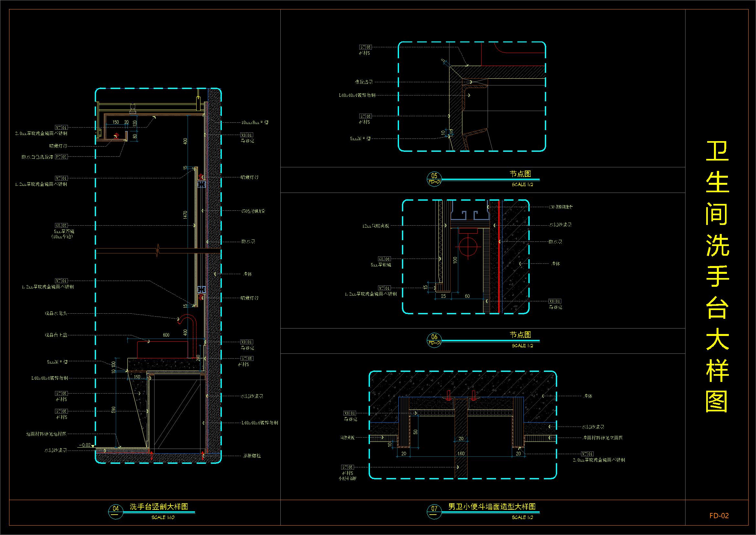Click the 防水白色乳胶漆 label
This screenshot has height=535, width=756.
click(x=38, y=157)
